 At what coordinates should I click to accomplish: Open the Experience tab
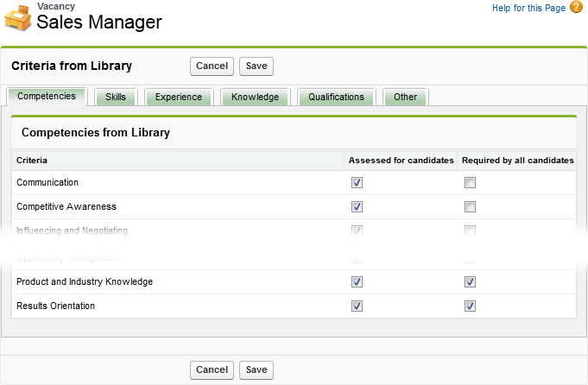(x=179, y=97)
